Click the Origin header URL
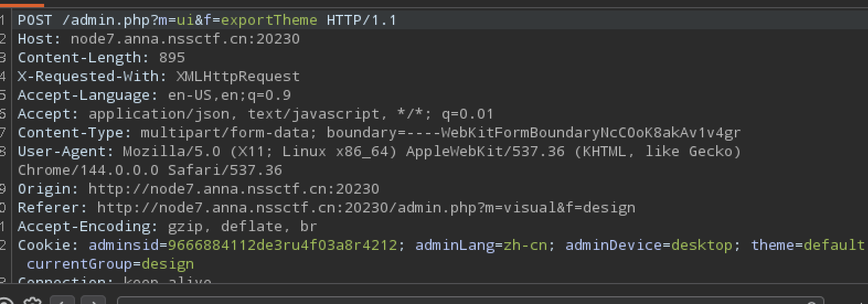The height and width of the screenshot is (304, 868). coord(234,189)
